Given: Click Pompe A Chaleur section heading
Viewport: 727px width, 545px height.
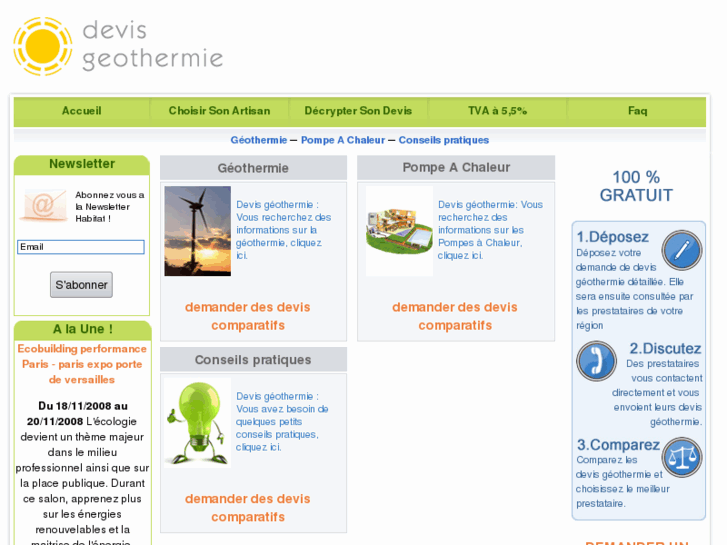Looking at the screenshot, I should 456,167.
